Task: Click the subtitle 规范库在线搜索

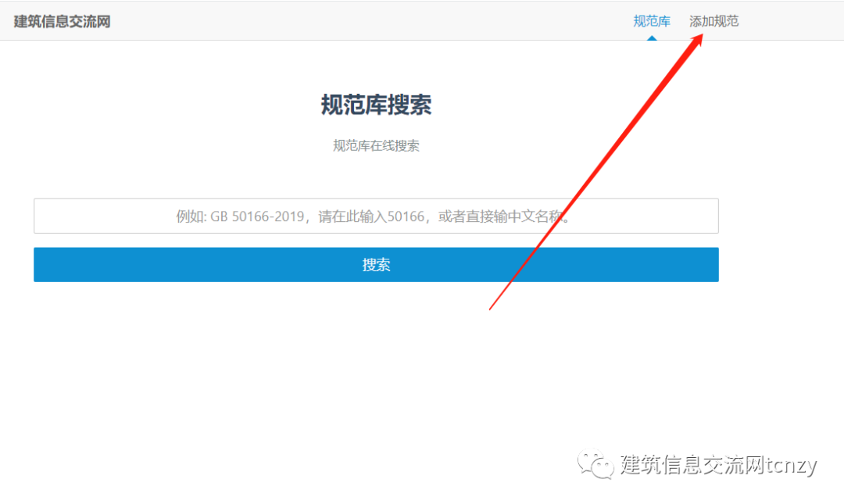Action: pyautogui.click(x=376, y=145)
